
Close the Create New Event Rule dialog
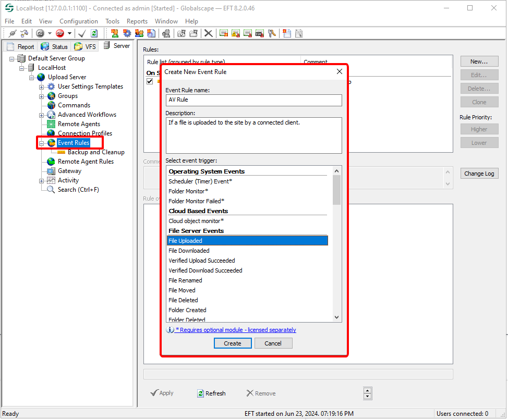[x=339, y=71]
